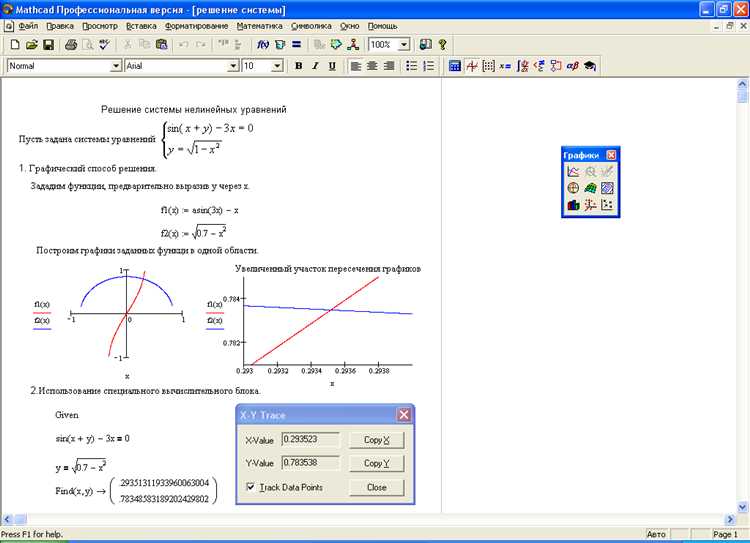Click Copy Y button in X-Y Trace

[x=376, y=464]
